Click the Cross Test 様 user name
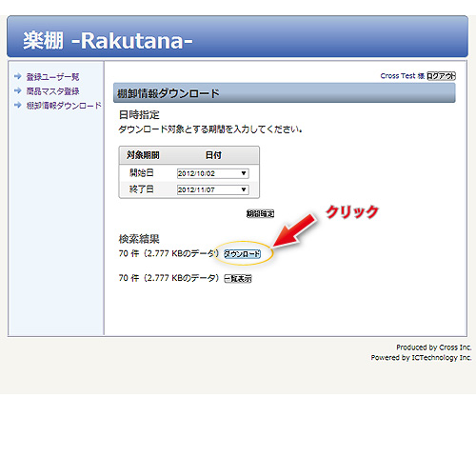476x476 pixels. click(403, 76)
